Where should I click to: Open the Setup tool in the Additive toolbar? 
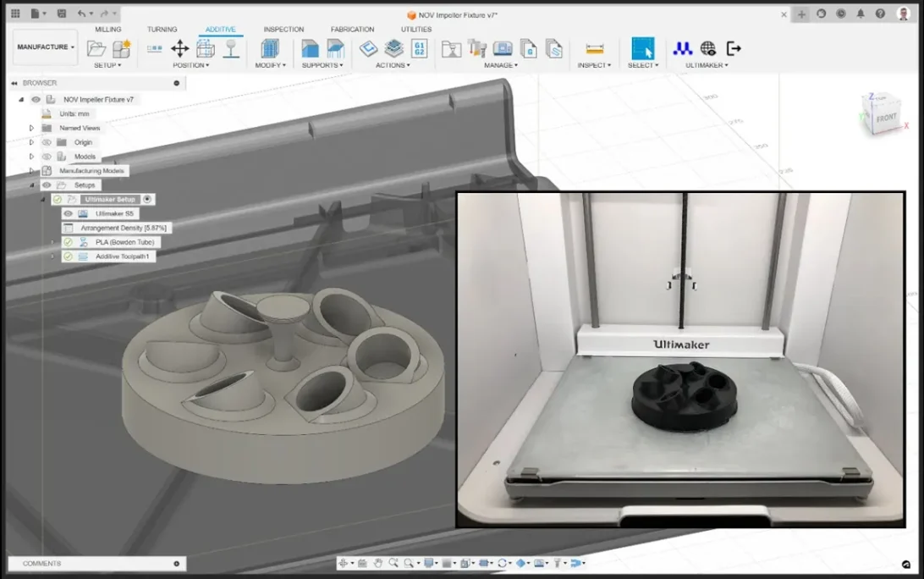click(x=96, y=50)
